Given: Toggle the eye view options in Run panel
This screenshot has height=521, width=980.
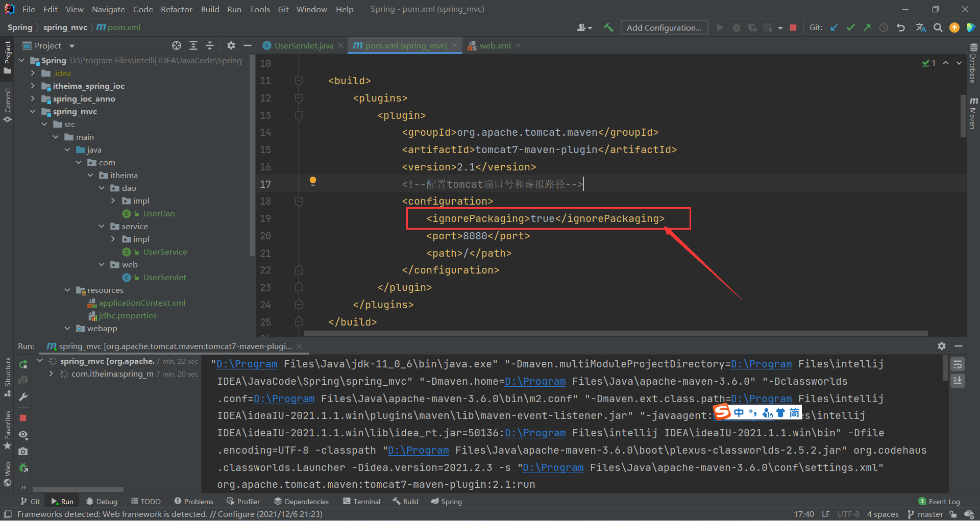Looking at the screenshot, I should pyautogui.click(x=23, y=435).
